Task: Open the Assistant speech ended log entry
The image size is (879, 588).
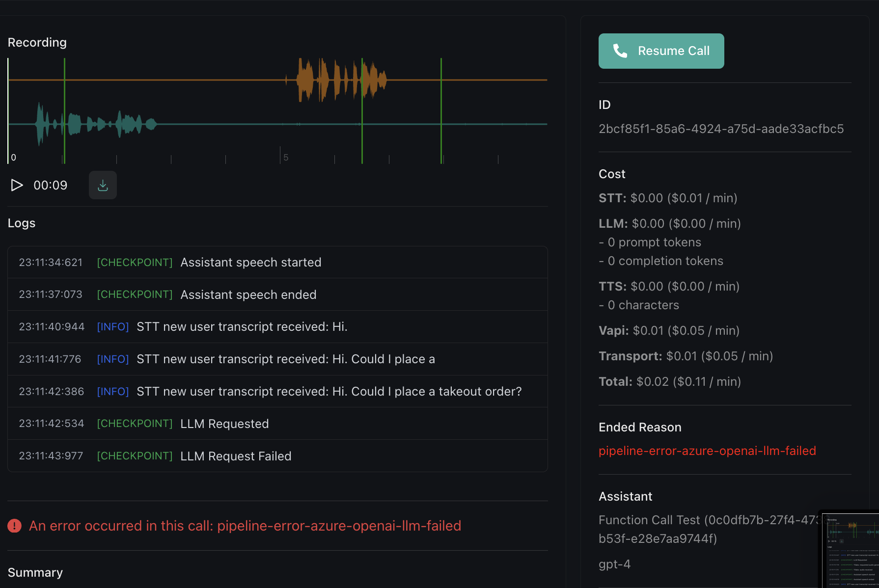Action: pyautogui.click(x=277, y=294)
